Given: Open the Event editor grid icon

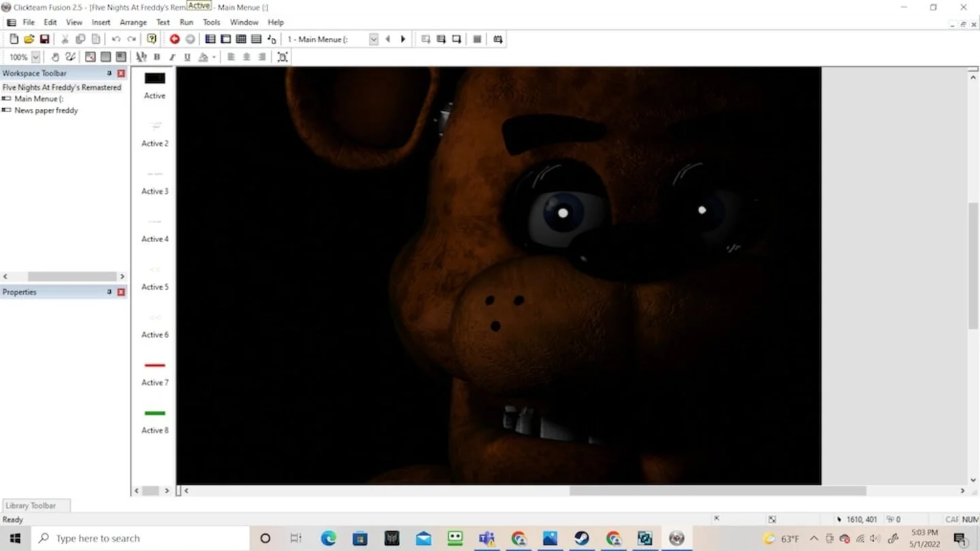Looking at the screenshot, I should click(241, 39).
